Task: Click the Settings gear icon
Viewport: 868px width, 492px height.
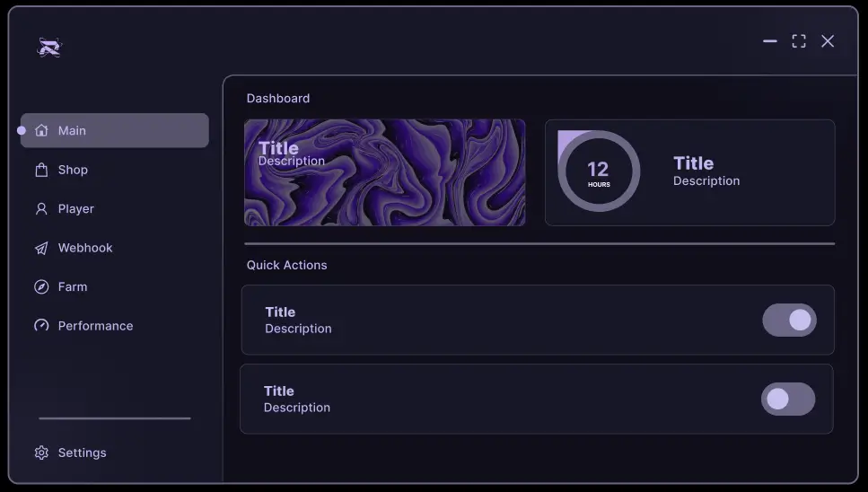Action: [x=41, y=452]
